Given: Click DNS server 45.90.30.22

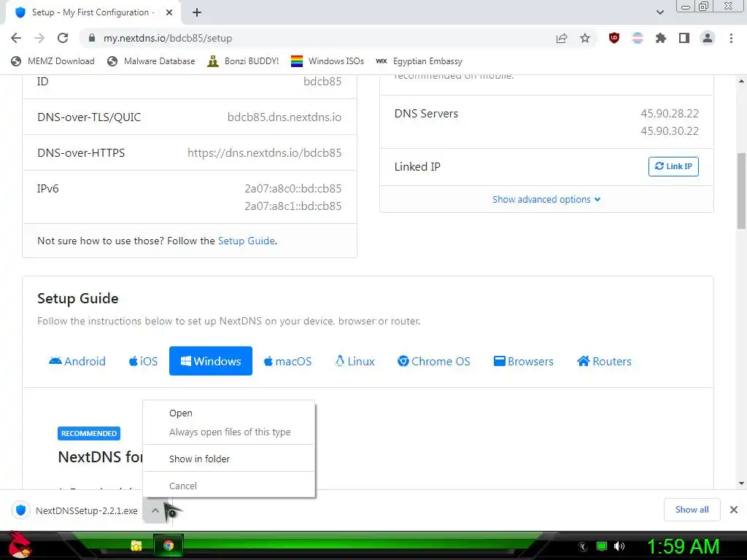Looking at the screenshot, I should click(x=670, y=131).
